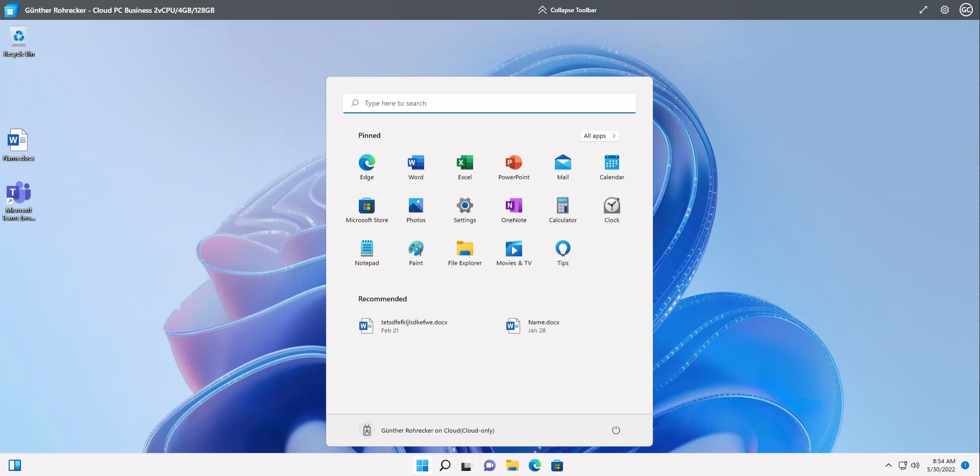
Task: Launch OneNote
Action: pos(513,210)
